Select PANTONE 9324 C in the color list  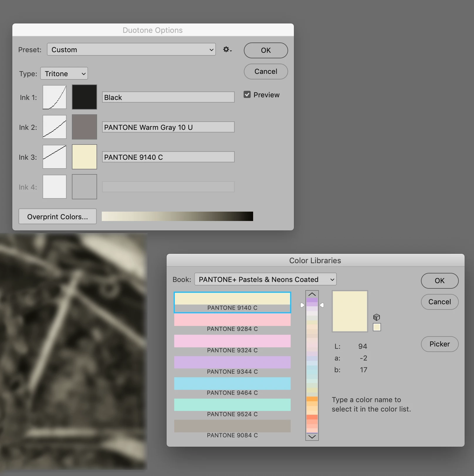(x=232, y=344)
